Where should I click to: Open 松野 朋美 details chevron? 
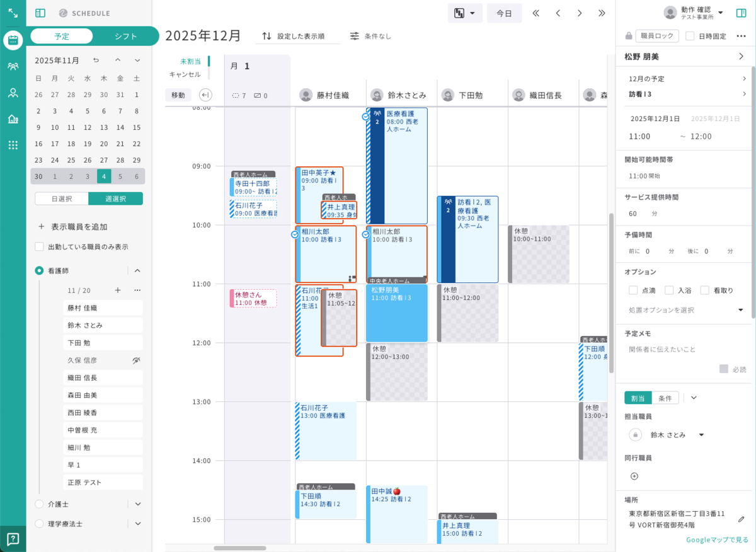741,57
